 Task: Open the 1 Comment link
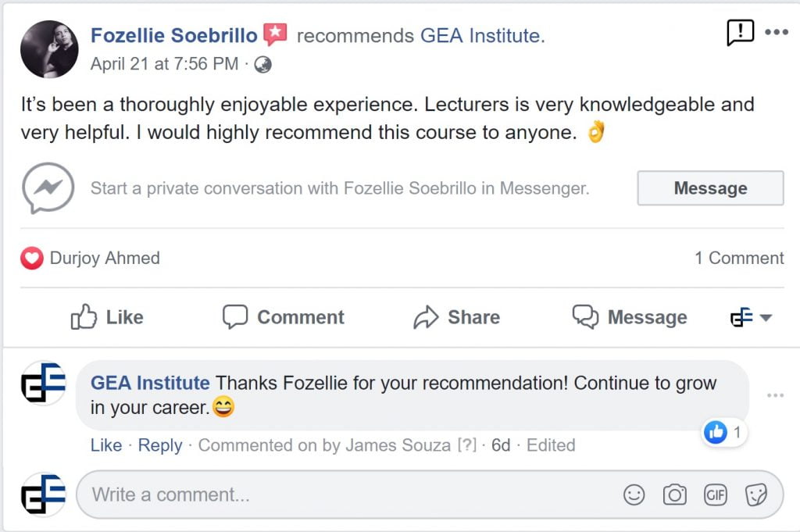739,259
